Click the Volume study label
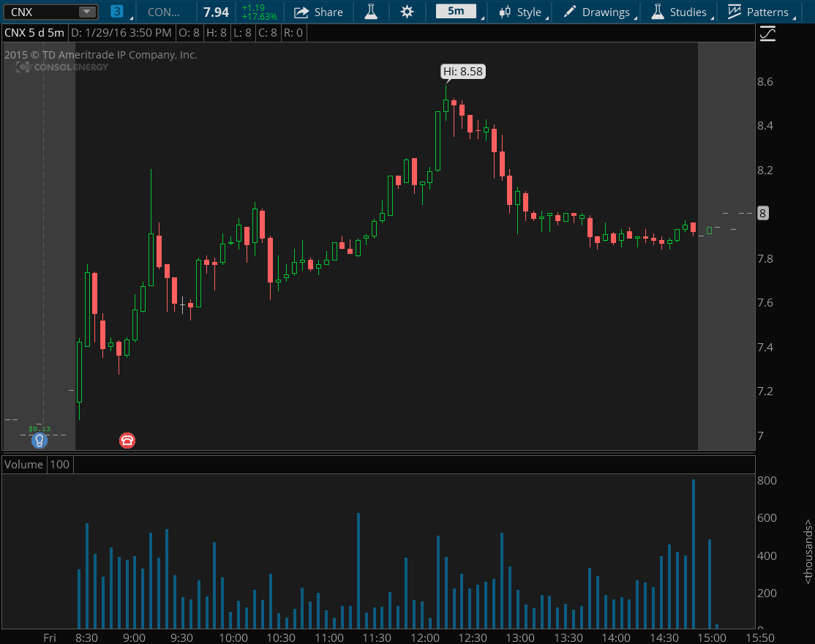 (x=24, y=464)
